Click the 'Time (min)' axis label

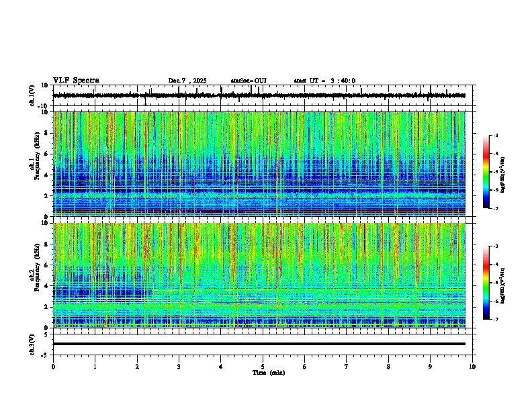tap(269, 373)
